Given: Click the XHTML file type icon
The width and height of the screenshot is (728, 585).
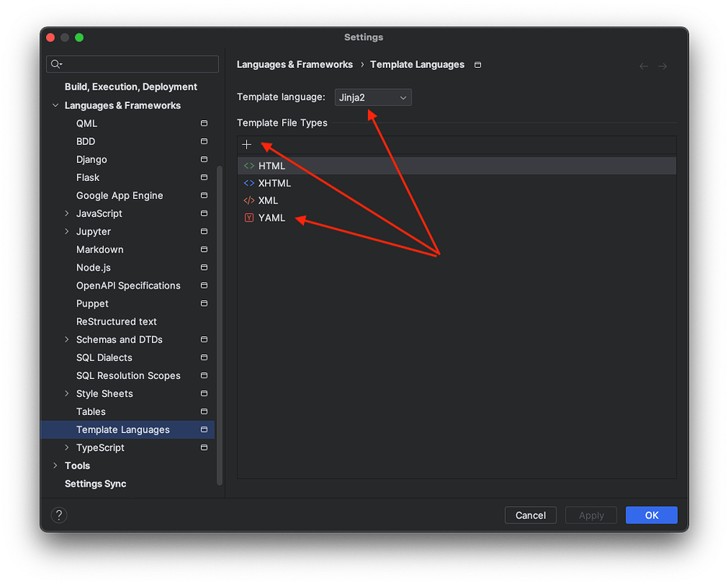Looking at the screenshot, I should click(x=250, y=183).
